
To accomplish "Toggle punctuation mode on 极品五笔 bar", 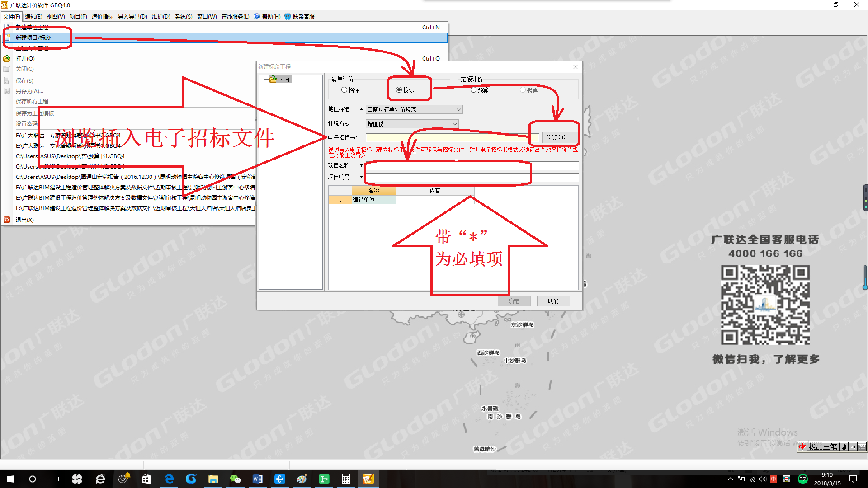I will (853, 447).
